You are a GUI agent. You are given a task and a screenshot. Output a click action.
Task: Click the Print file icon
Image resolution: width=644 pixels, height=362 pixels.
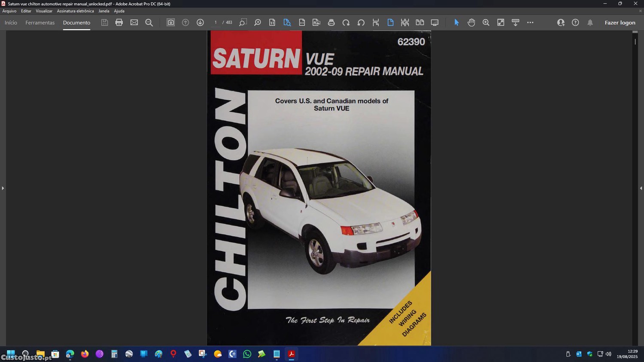point(119,22)
